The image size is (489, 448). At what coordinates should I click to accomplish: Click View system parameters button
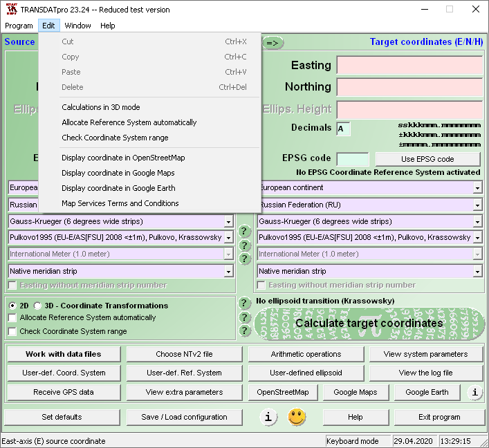(425, 354)
